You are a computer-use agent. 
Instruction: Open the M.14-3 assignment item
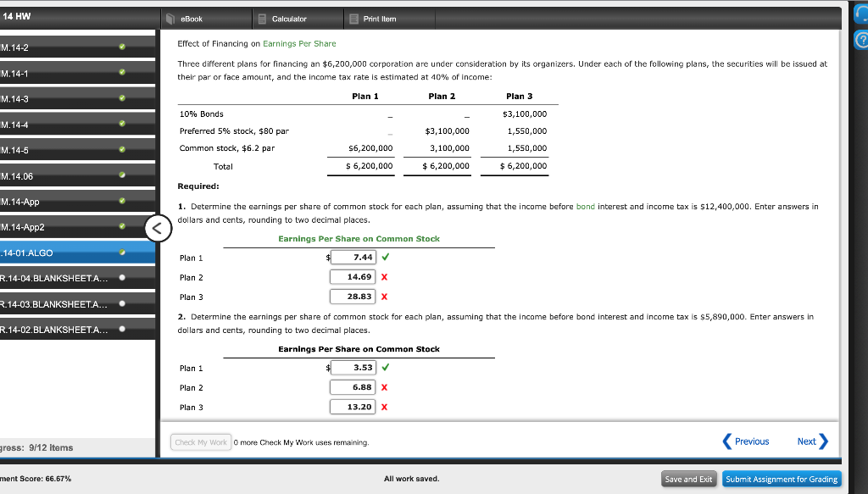coord(51,99)
